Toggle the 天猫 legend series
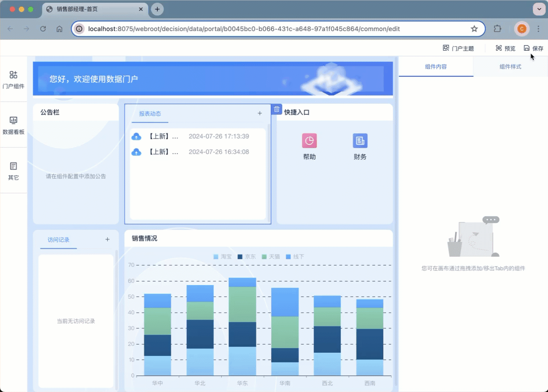The width and height of the screenshot is (548, 392). [x=270, y=257]
